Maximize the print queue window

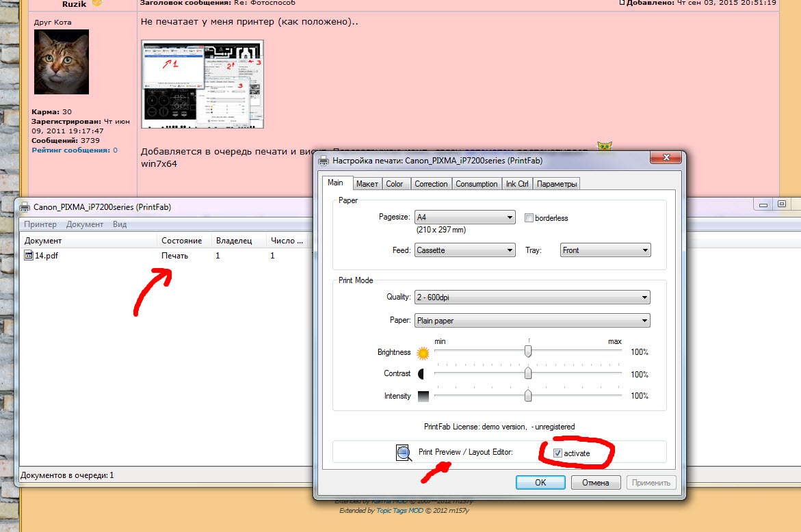pos(782,204)
